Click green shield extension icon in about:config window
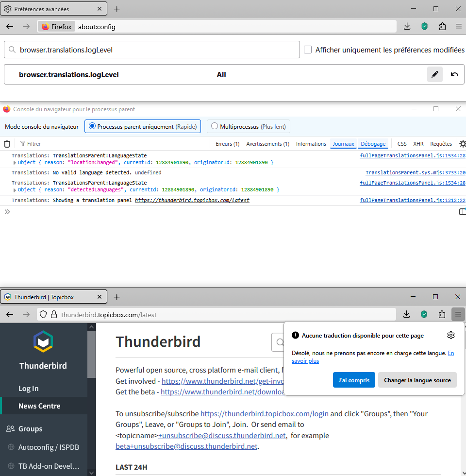 (x=424, y=26)
